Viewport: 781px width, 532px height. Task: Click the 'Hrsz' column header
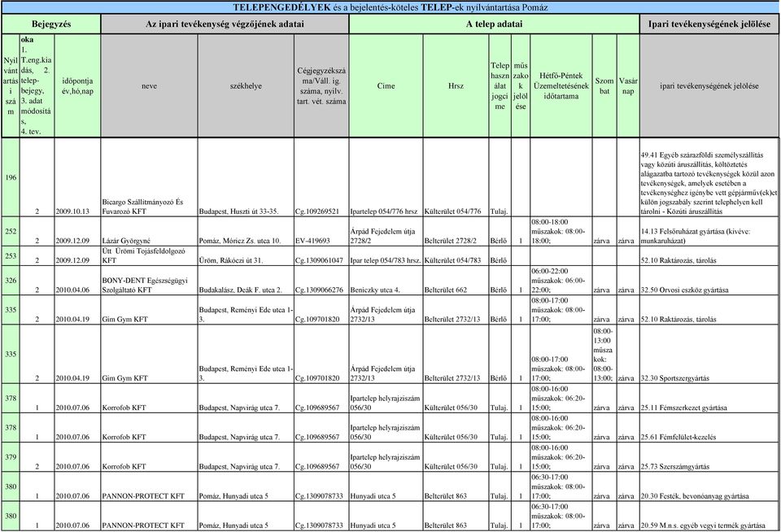click(x=456, y=85)
